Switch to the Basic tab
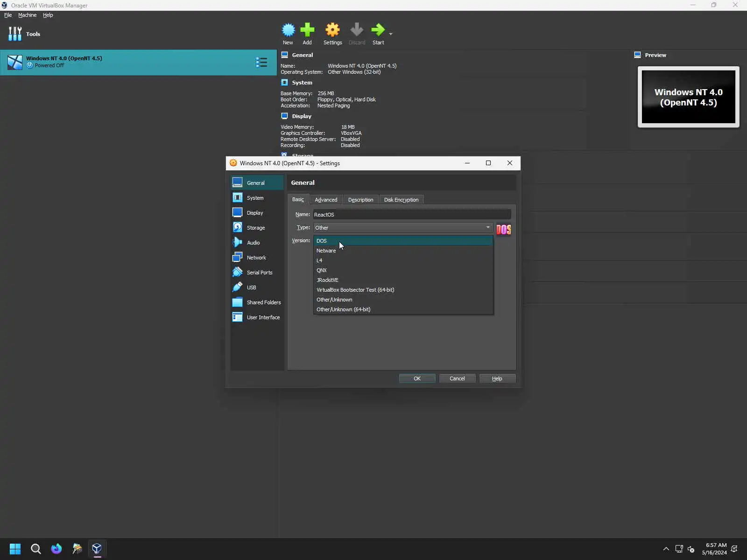 coord(298,199)
